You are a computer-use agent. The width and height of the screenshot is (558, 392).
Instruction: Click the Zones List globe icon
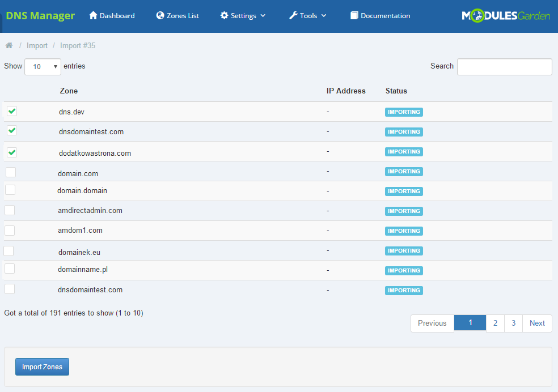click(x=160, y=16)
